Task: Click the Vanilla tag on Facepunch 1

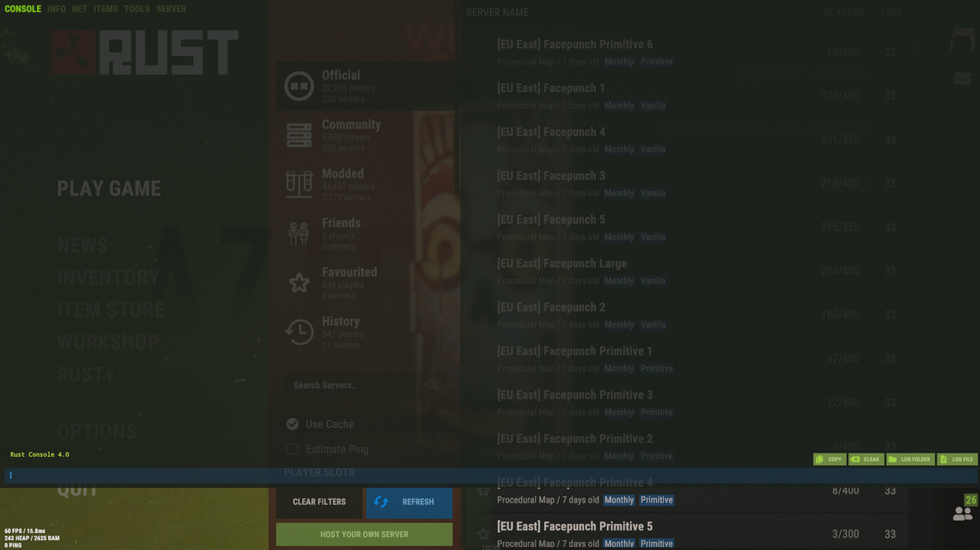Action: [x=653, y=105]
